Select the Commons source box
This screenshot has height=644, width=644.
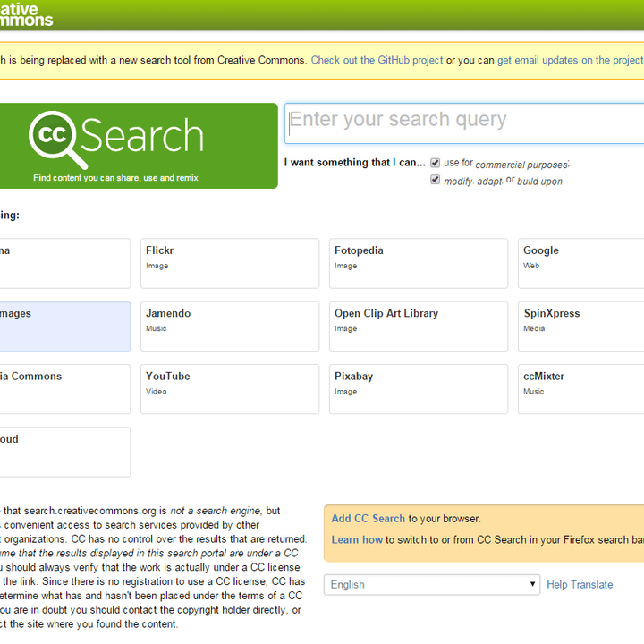(x=65, y=389)
